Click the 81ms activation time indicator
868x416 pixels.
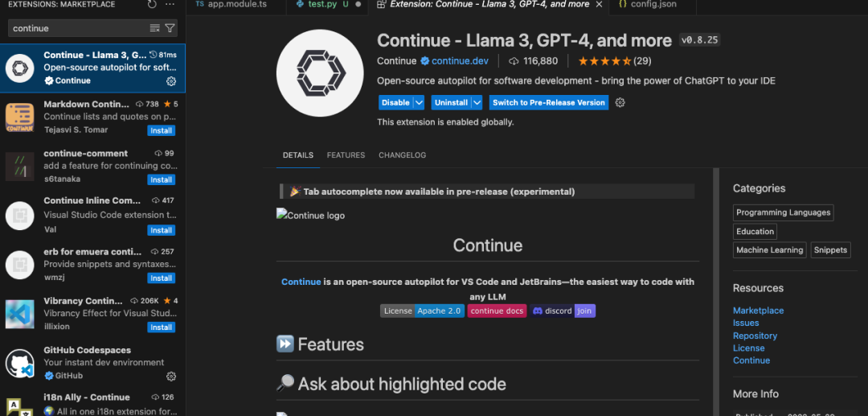click(163, 55)
